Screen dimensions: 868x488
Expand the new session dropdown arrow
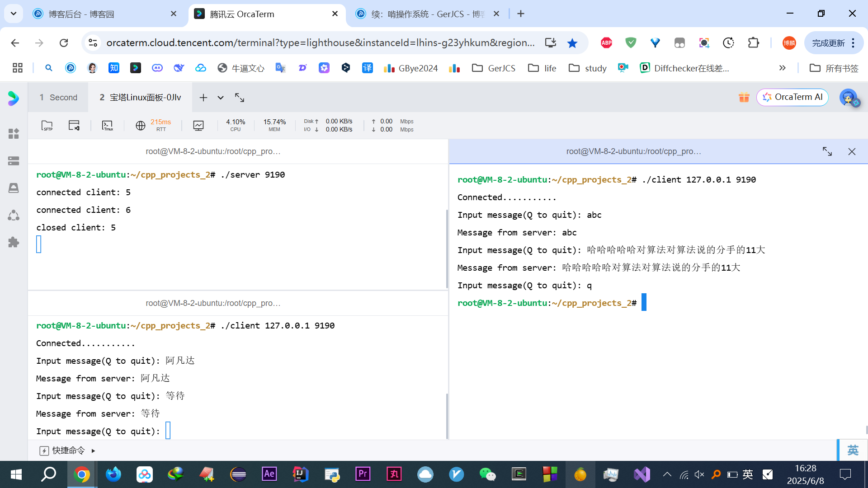(x=221, y=98)
